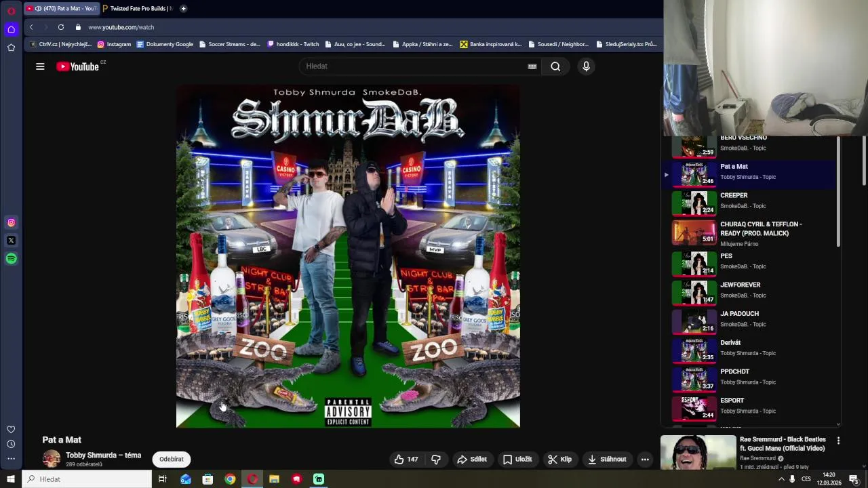Click the address bar URL youtube.com/watch
This screenshot has width=868, height=488.
(121, 27)
